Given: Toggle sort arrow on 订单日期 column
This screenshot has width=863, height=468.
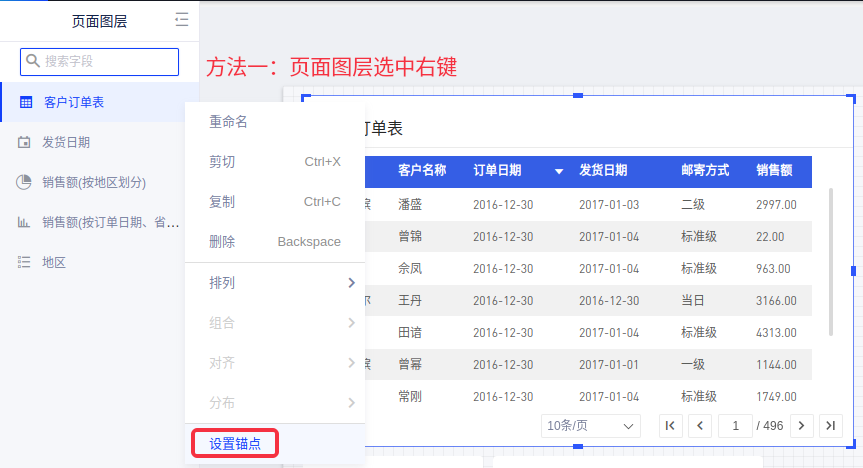Looking at the screenshot, I should 559,171.
